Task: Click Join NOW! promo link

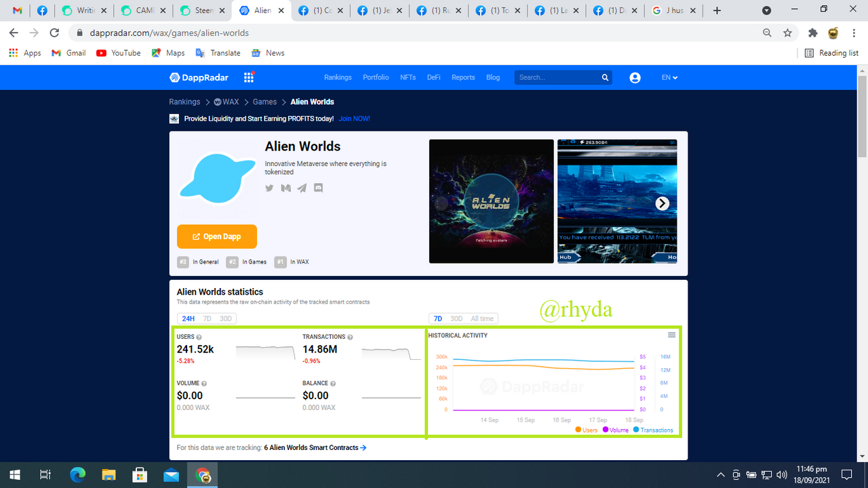Action: point(354,119)
